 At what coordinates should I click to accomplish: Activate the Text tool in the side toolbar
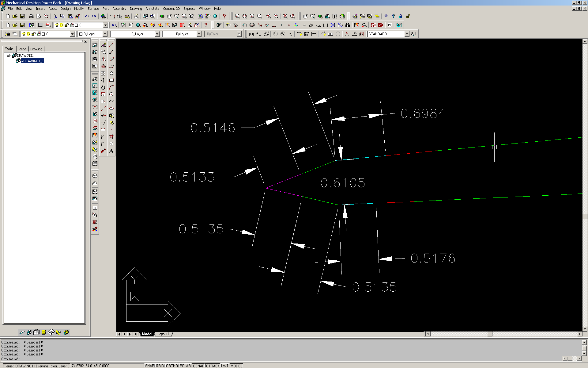point(112,150)
